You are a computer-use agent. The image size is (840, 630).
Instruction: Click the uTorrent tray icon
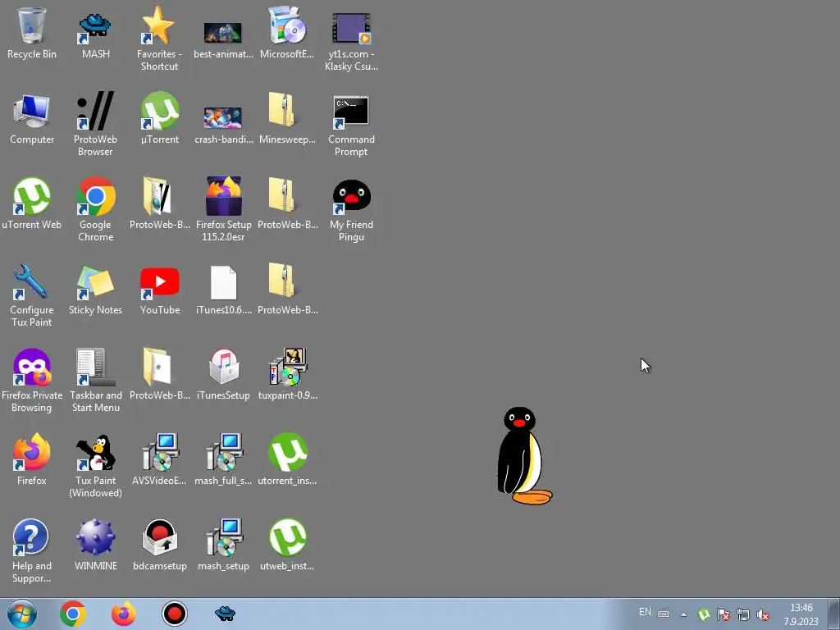[x=704, y=614]
